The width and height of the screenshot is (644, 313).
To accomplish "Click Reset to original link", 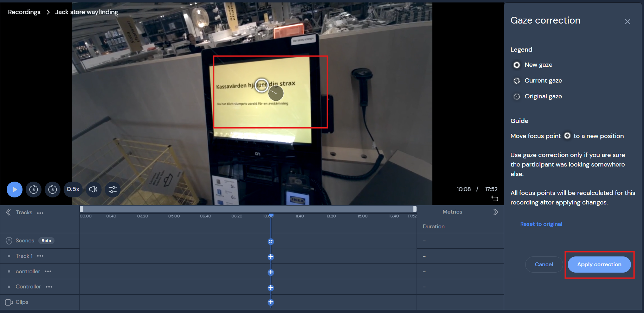I will [x=541, y=224].
